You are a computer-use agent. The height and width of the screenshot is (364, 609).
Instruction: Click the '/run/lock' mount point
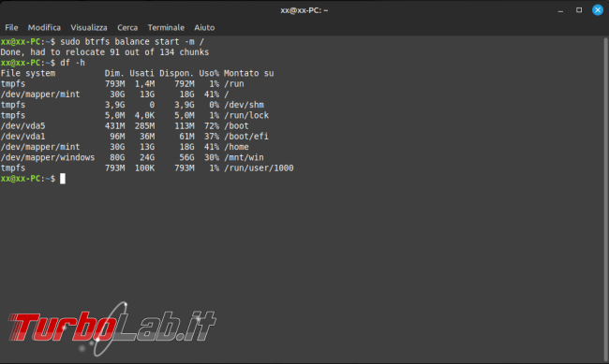click(246, 115)
